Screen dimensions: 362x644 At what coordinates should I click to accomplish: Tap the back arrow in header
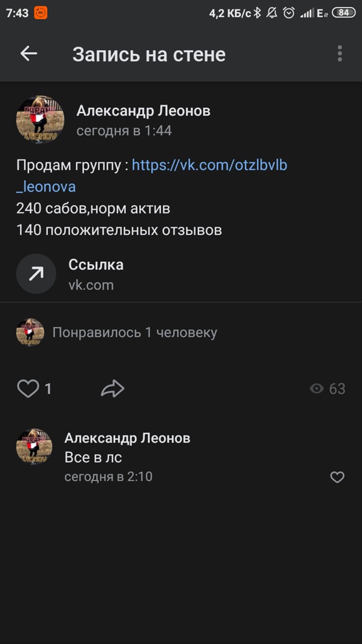point(29,54)
